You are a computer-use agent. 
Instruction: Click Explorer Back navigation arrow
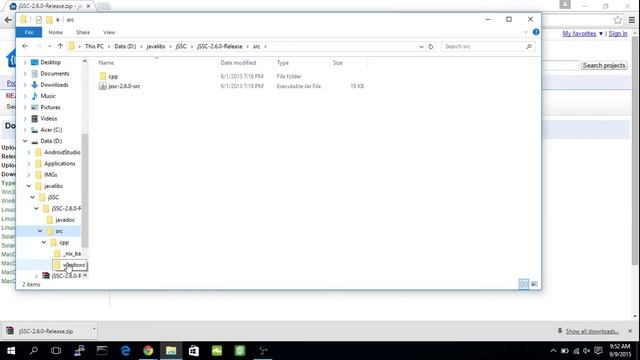(x=25, y=47)
